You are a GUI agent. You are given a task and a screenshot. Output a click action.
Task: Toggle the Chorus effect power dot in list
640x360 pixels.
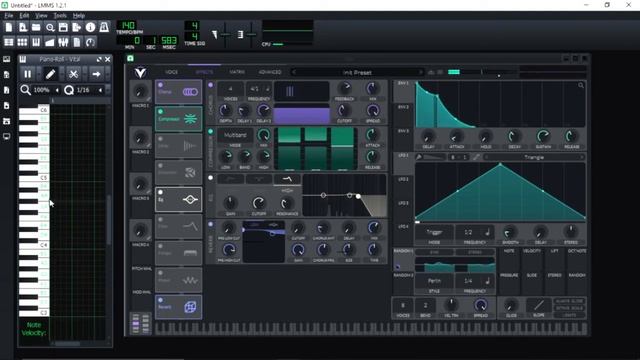tap(160, 85)
